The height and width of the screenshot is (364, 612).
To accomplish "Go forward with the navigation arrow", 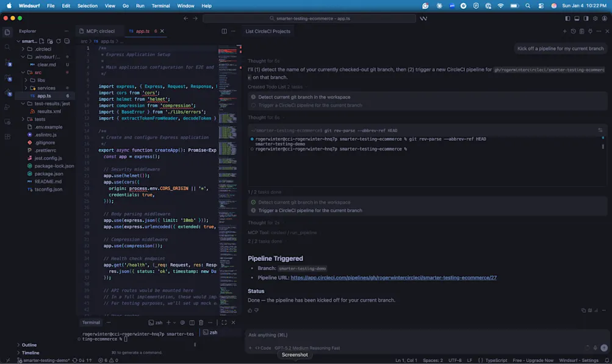I will pyautogui.click(x=195, y=18).
